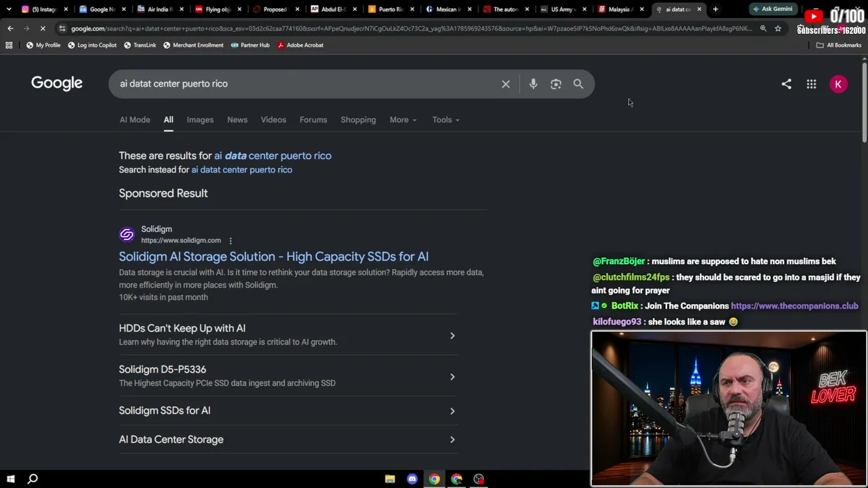Select the Forums search tab
Image resolution: width=868 pixels, height=488 pixels.
point(313,120)
